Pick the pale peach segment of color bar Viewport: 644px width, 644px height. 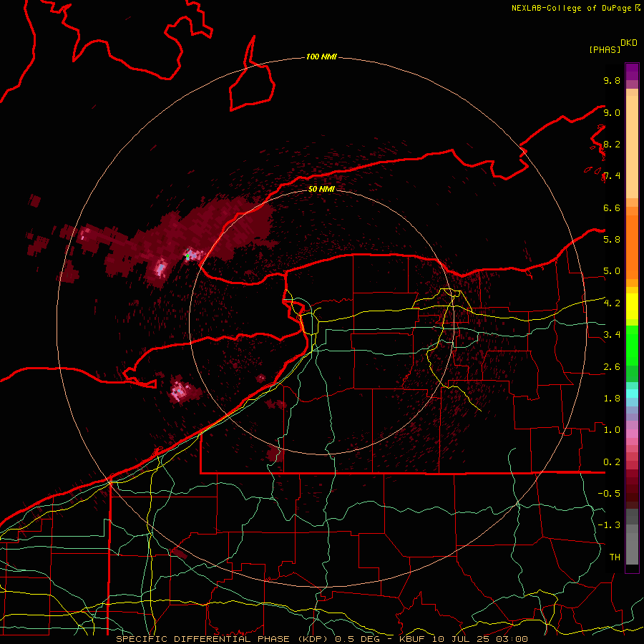[632, 147]
